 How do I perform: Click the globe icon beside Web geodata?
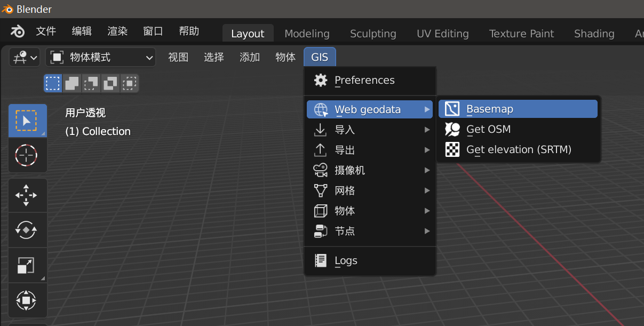[321, 110]
